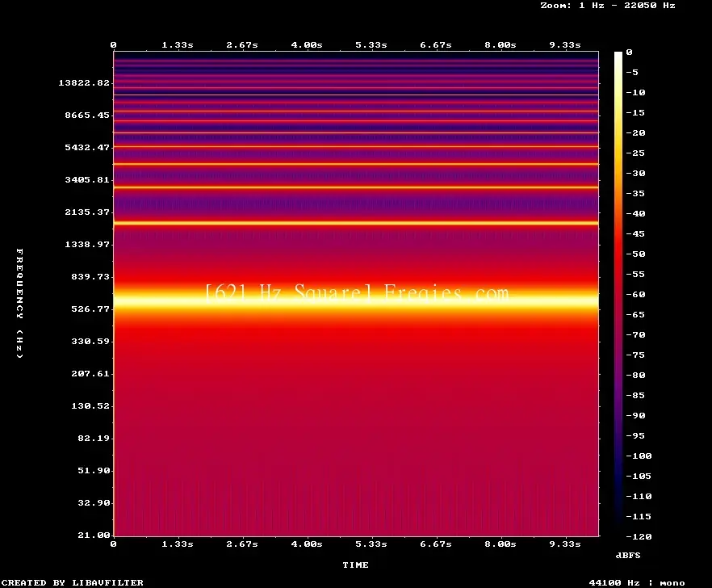The height and width of the screenshot is (588, 712).
Task: Click the "-110" dBFS scale value
Action: click(x=639, y=496)
